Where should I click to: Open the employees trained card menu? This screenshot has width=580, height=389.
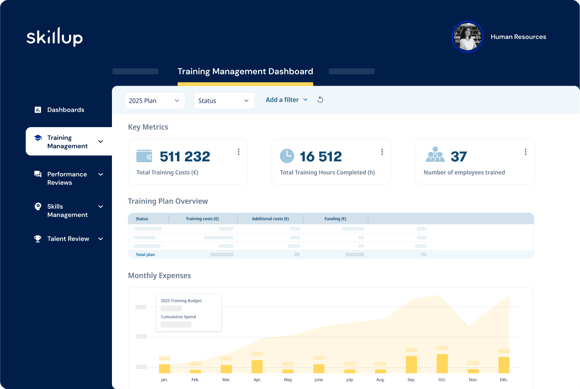click(526, 152)
